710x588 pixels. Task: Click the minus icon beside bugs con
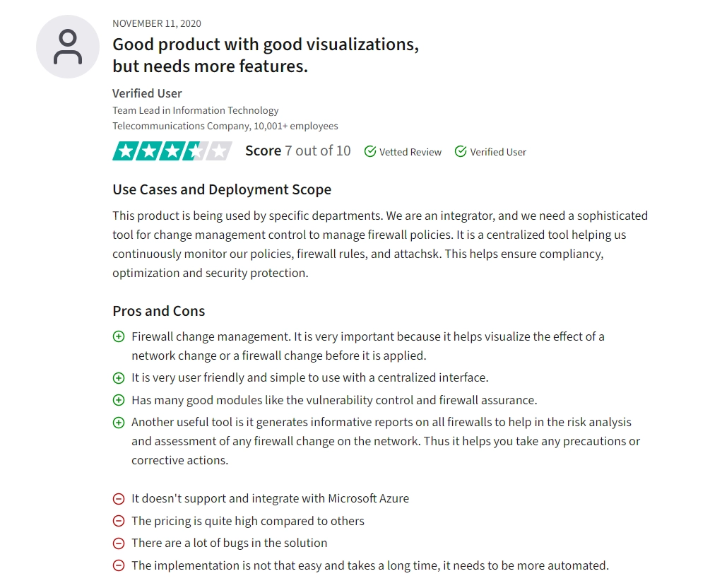click(119, 543)
